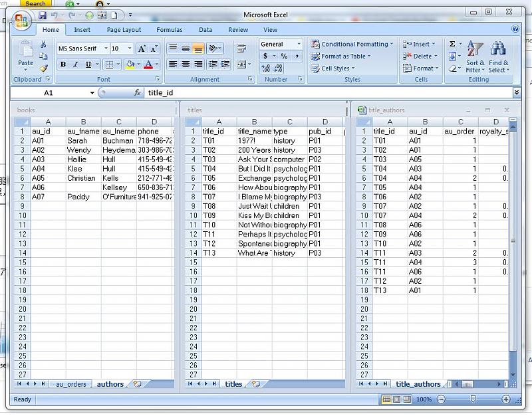Click the Save icon in quick access toolbar

[x=41, y=15]
